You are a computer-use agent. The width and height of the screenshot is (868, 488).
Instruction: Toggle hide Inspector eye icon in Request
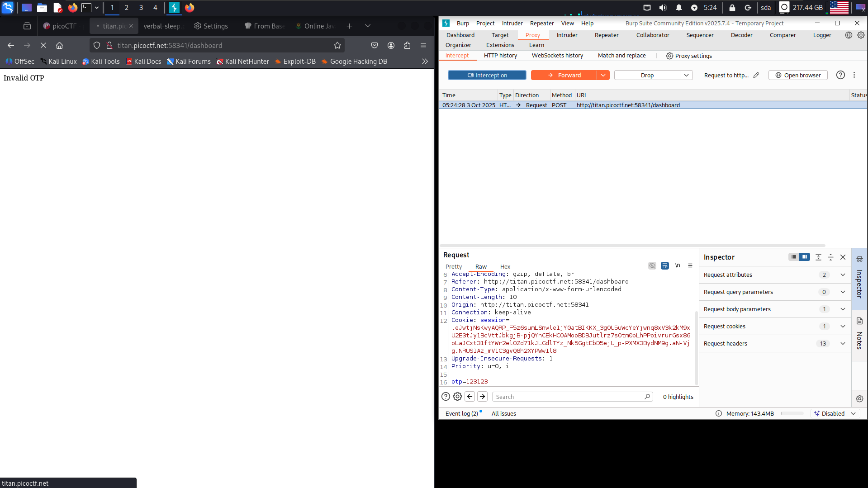[652, 265]
